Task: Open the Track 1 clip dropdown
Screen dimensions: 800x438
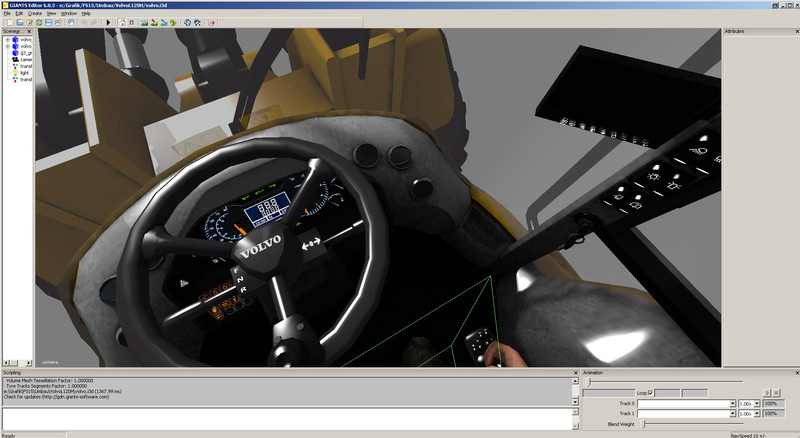Action: (x=732, y=414)
